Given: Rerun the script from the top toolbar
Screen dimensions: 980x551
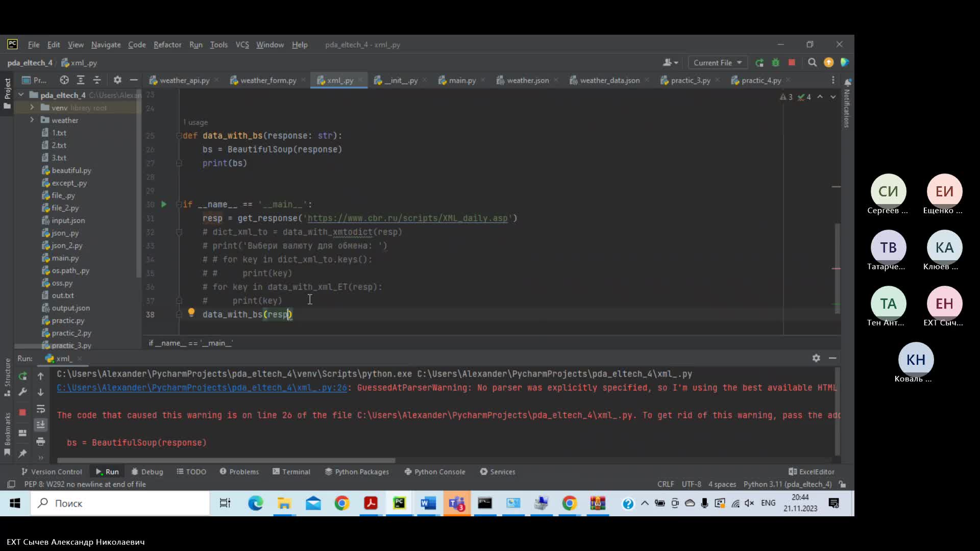Looking at the screenshot, I should (759, 63).
